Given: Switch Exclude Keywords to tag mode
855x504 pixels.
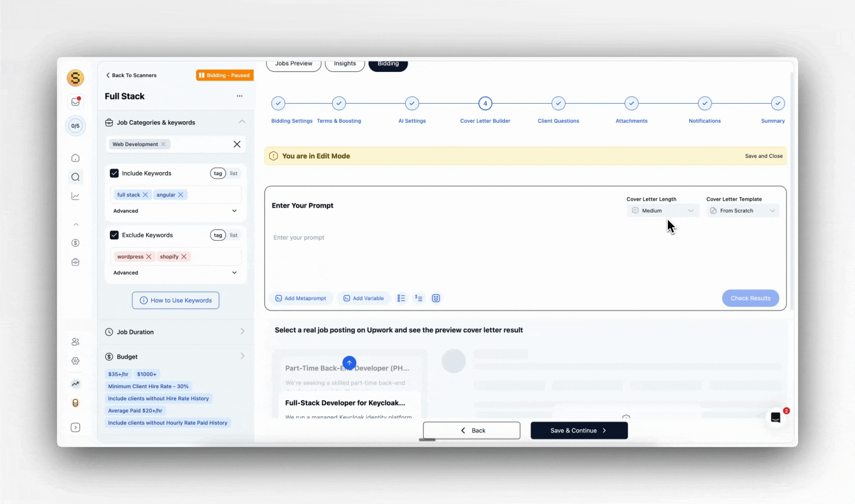Looking at the screenshot, I should [x=218, y=235].
